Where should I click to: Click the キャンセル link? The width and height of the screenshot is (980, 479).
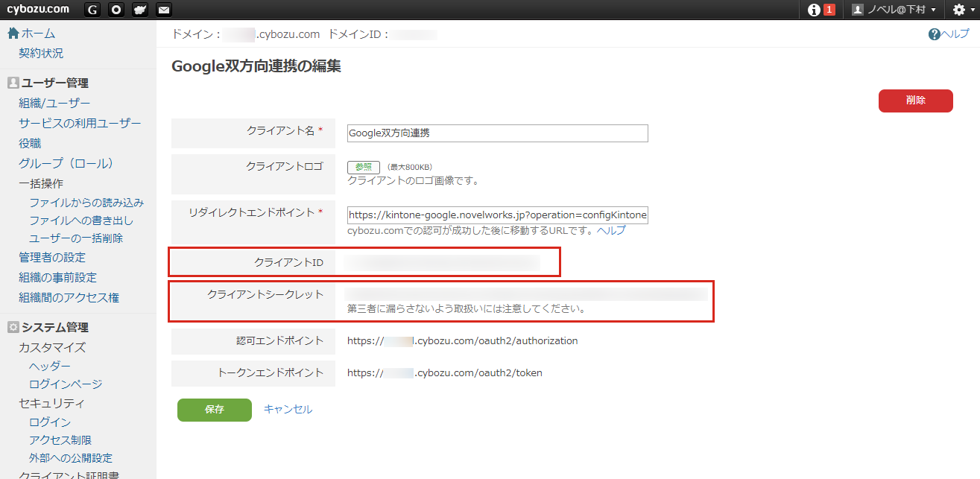click(288, 409)
